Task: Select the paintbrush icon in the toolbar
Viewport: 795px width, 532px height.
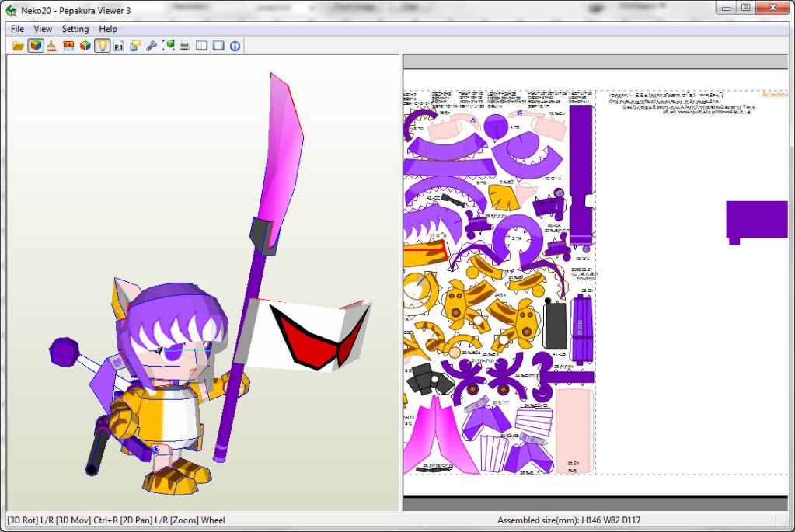Action: [x=51, y=46]
